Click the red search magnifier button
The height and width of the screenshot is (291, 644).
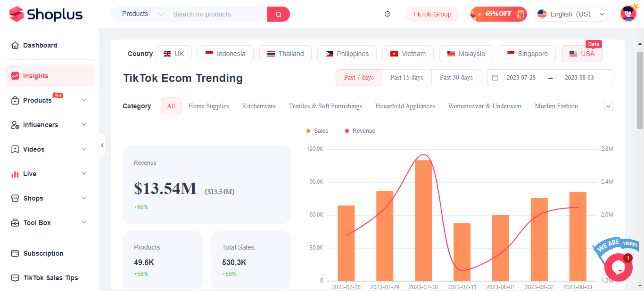coord(279,14)
